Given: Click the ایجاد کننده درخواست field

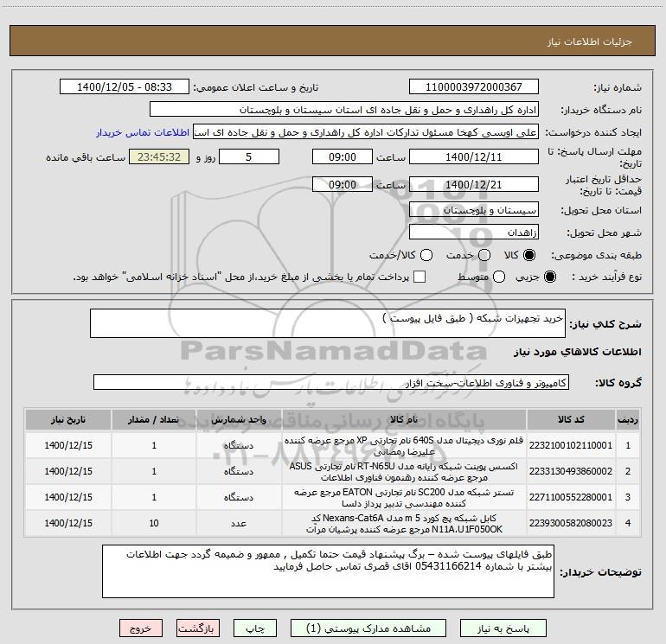Looking at the screenshot, I should (x=366, y=132).
